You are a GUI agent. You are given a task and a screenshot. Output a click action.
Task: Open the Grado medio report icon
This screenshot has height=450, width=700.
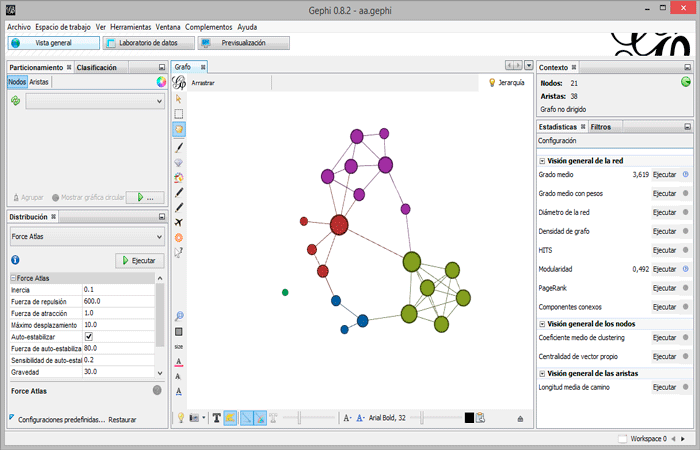[x=685, y=175]
